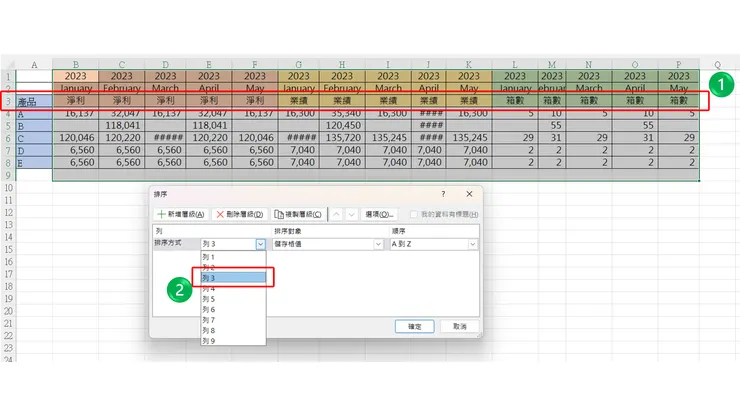Choose 列 6 from the dropdown list
This screenshot has height=416, width=740.
tap(233, 310)
